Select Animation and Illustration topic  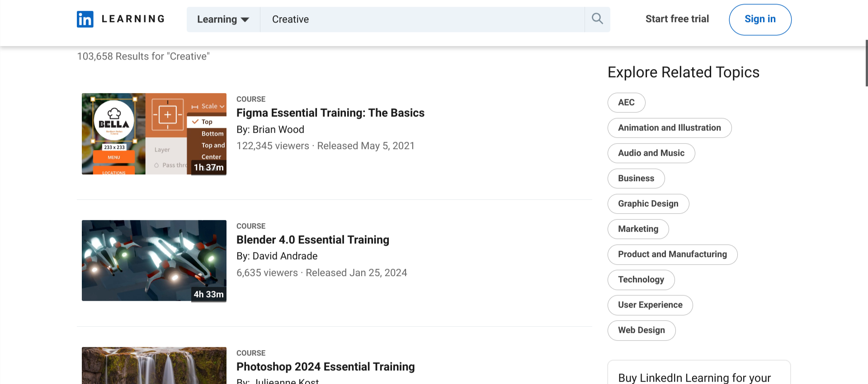click(x=669, y=128)
